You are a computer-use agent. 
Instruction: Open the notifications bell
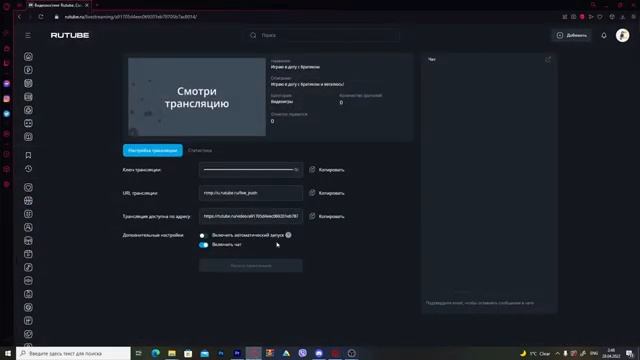(x=604, y=36)
